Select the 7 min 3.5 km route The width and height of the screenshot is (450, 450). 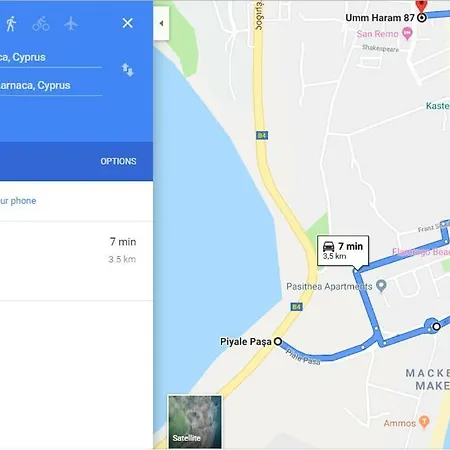76,261
